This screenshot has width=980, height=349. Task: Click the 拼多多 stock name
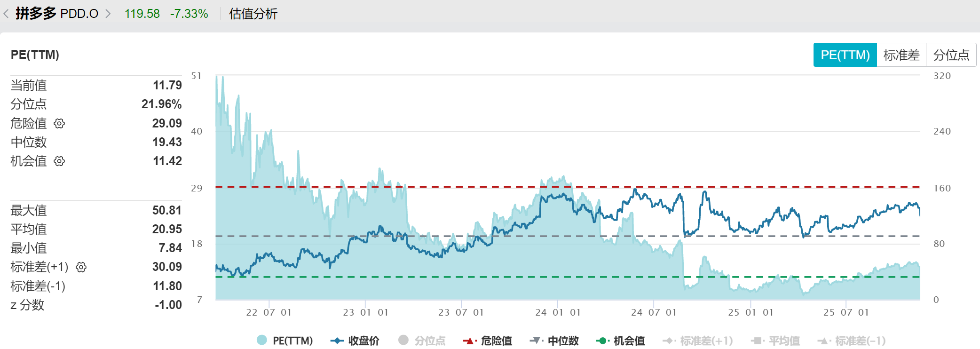click(x=36, y=13)
